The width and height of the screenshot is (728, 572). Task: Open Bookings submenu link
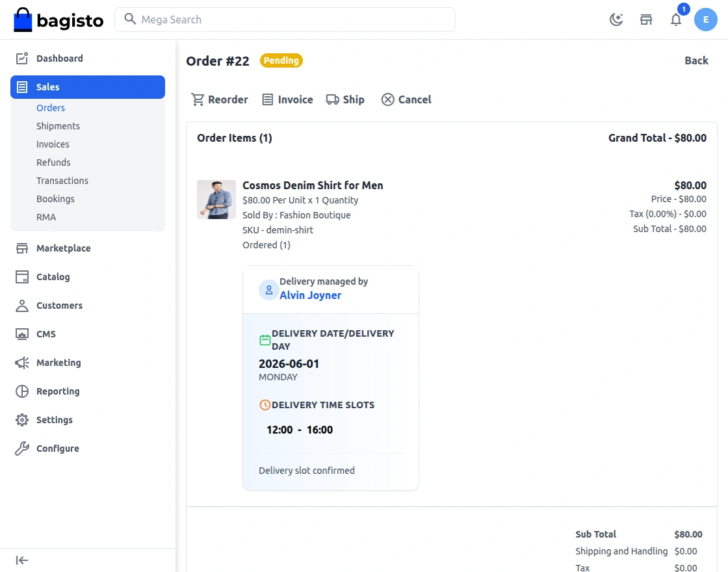(x=55, y=199)
